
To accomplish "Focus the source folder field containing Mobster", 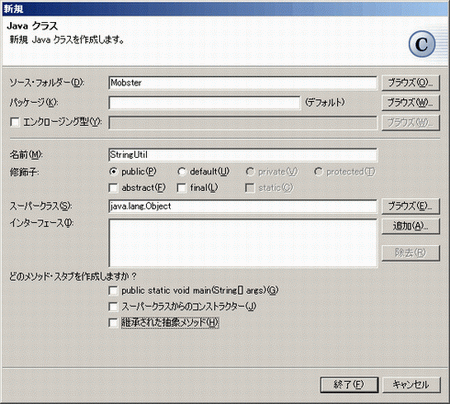I will pos(243,83).
